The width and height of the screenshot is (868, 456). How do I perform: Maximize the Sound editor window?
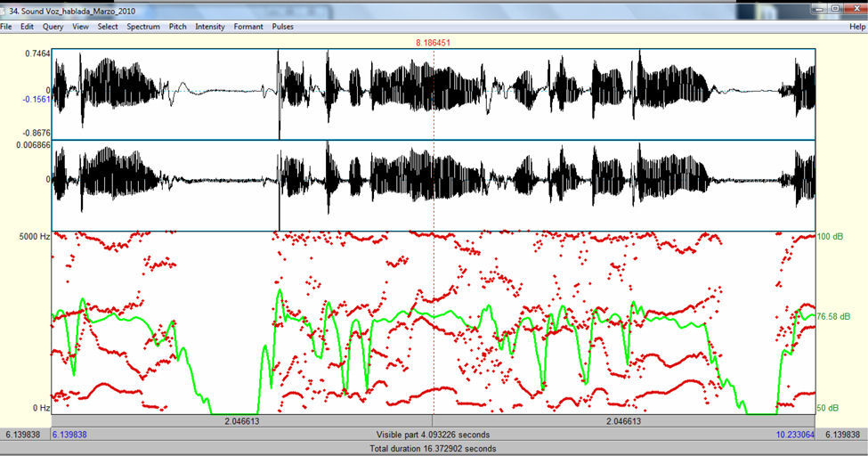tap(835, 8)
